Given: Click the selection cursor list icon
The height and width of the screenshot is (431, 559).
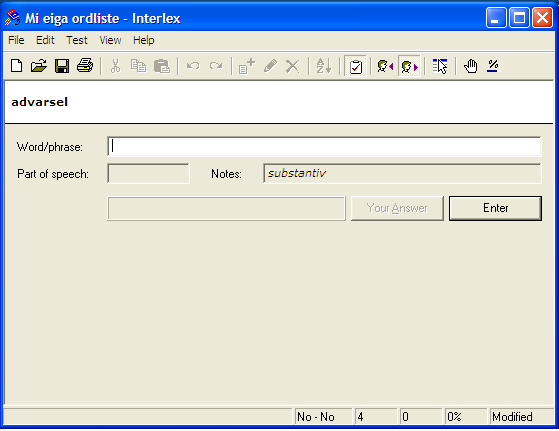Looking at the screenshot, I should (x=440, y=66).
